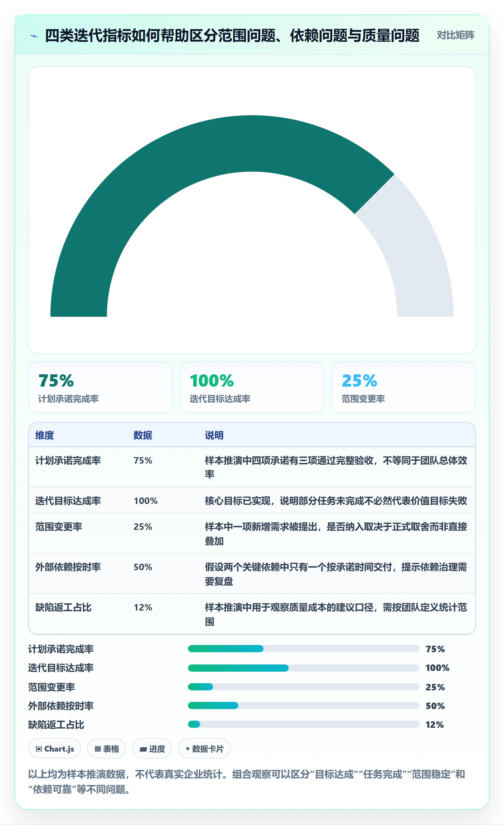504x825 pixels.
Task: Click the 外部依赖按时率 label in the progress list
Action: tap(61, 705)
